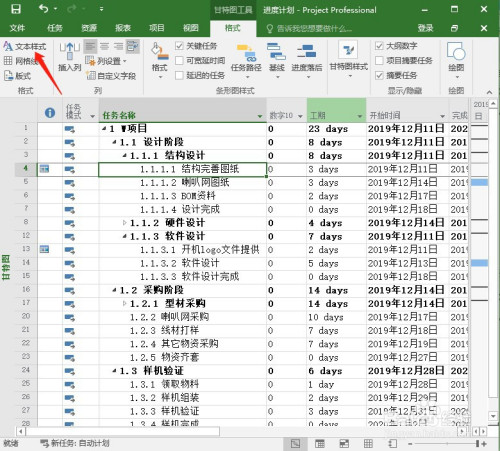Collapse the ribbon with the chevron
500x451 pixels.
(489, 91)
